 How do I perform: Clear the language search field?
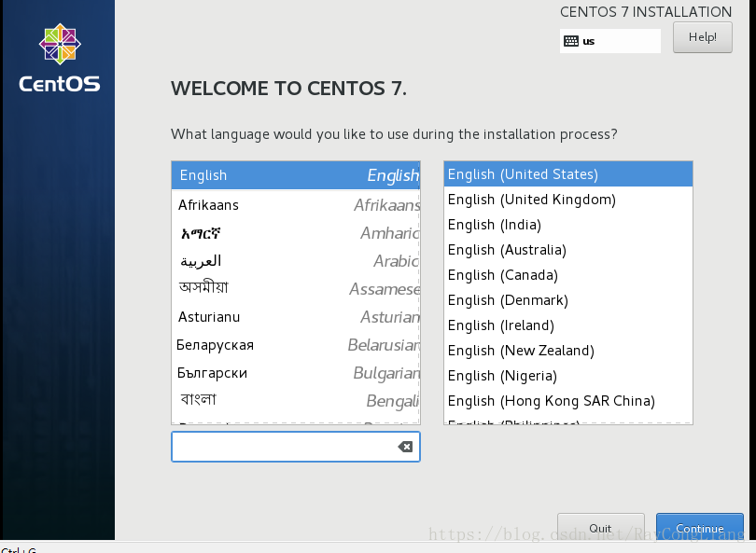tap(405, 447)
